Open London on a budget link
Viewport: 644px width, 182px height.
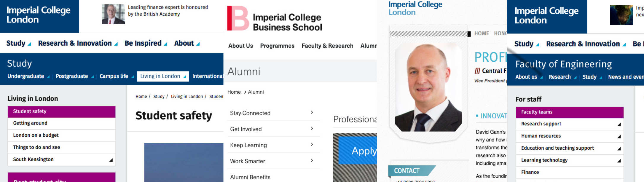pyautogui.click(x=36, y=135)
